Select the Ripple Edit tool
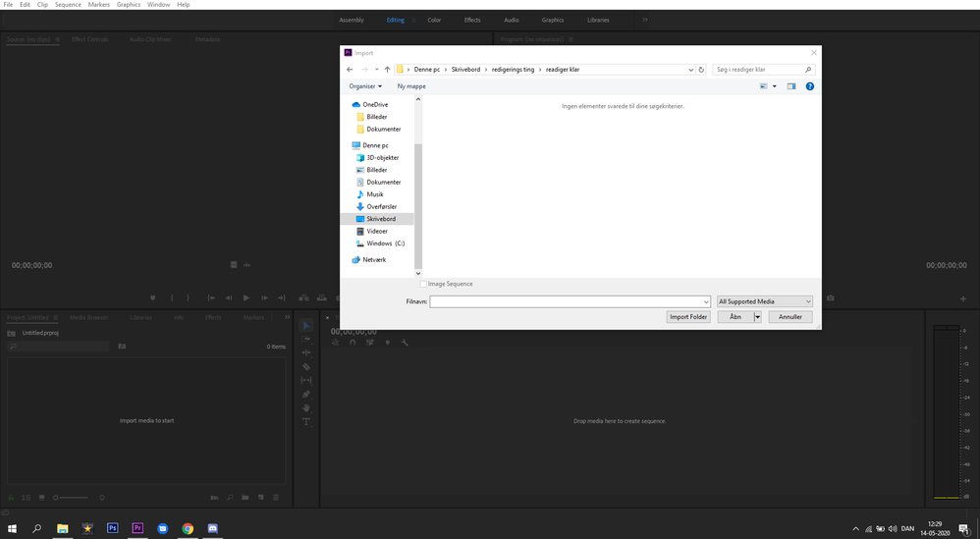Image resolution: width=980 pixels, height=539 pixels. [x=306, y=352]
